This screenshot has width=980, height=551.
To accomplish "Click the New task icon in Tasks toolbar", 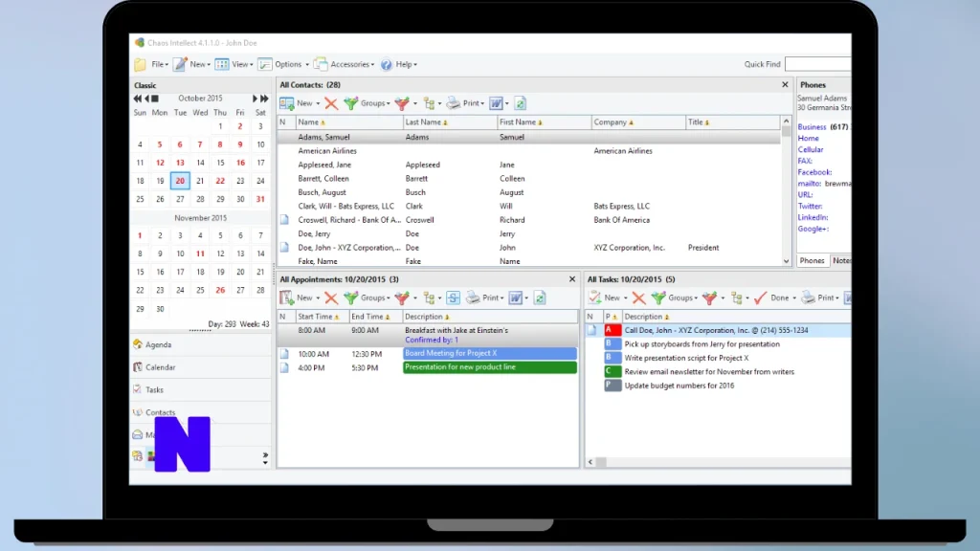I will (x=595, y=298).
